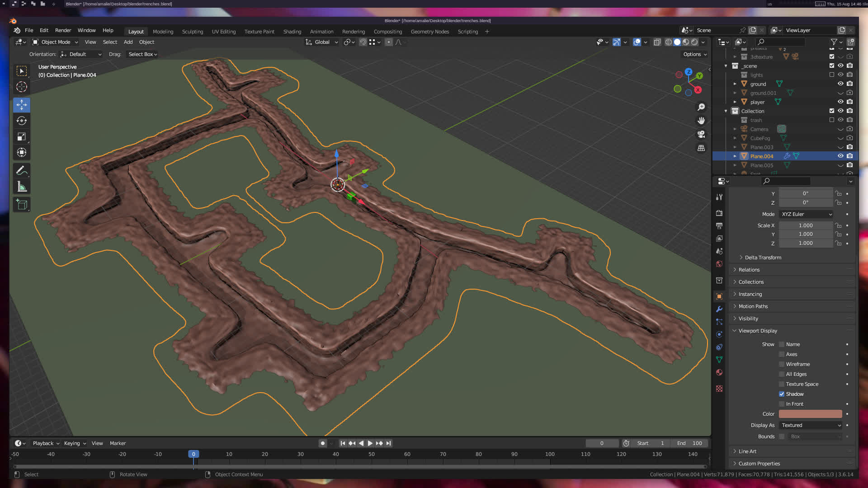The height and width of the screenshot is (488, 868).
Task: Expand the Delta Transform panel
Action: click(x=763, y=258)
